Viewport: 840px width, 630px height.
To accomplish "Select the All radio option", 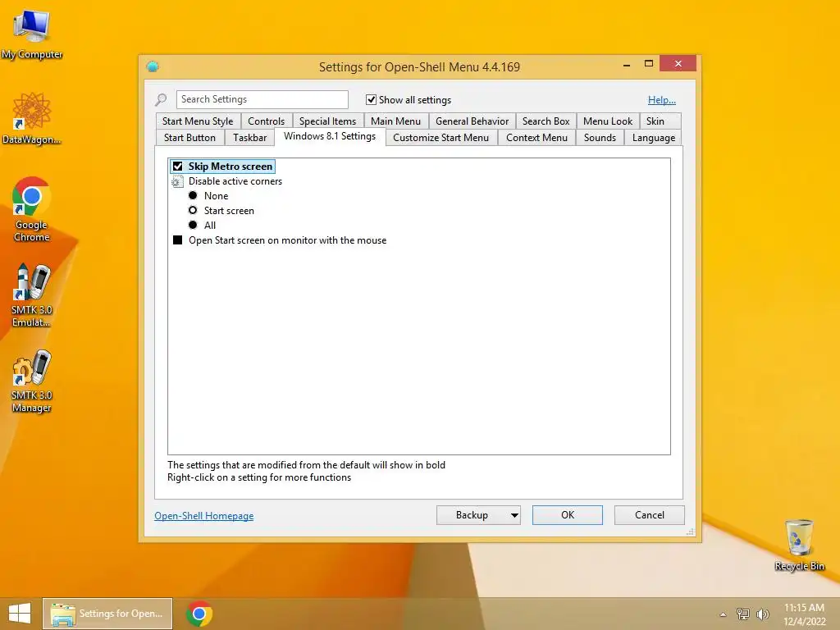I will 193,225.
